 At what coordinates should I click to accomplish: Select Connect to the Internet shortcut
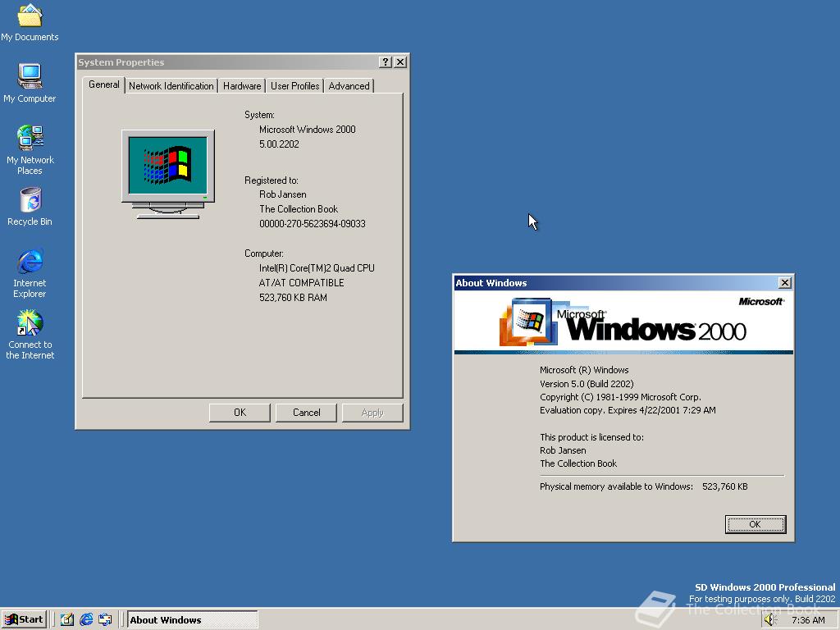(30, 335)
